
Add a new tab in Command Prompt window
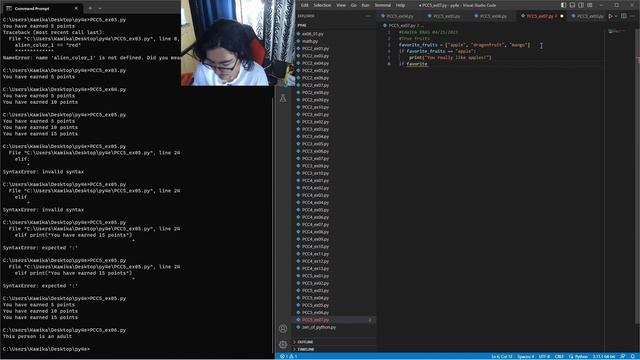[90, 8]
